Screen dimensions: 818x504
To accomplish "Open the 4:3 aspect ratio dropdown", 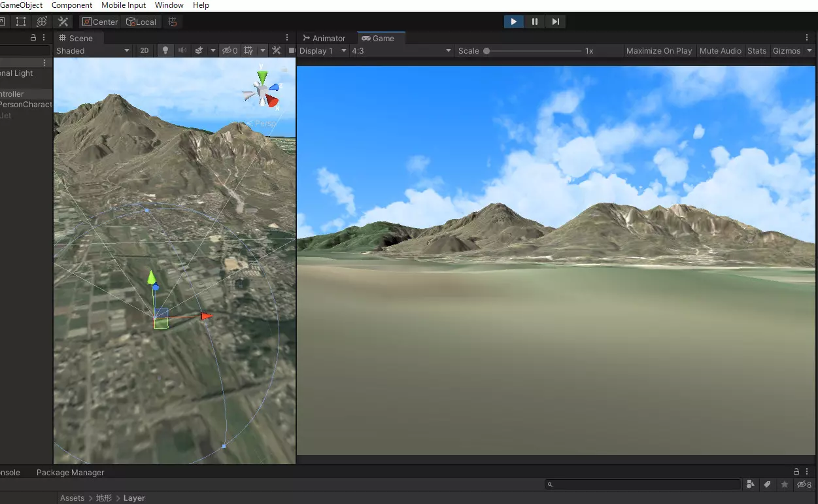I will 401,50.
